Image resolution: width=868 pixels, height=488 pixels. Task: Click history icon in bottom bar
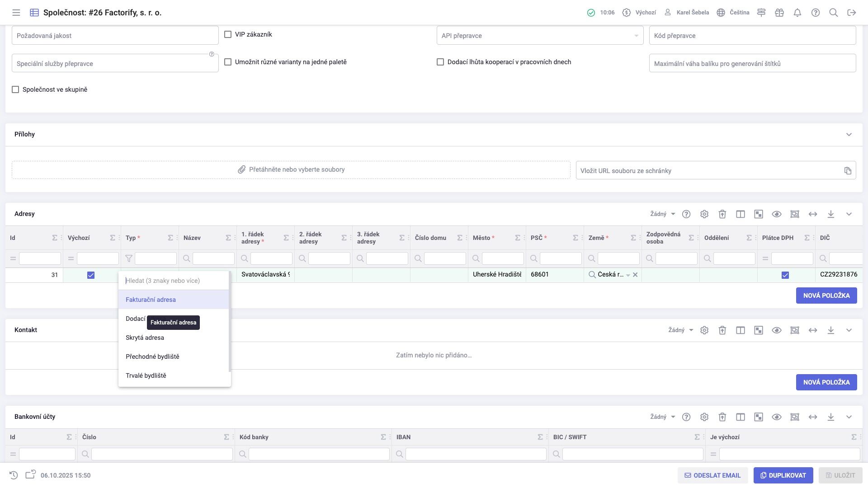click(x=14, y=475)
